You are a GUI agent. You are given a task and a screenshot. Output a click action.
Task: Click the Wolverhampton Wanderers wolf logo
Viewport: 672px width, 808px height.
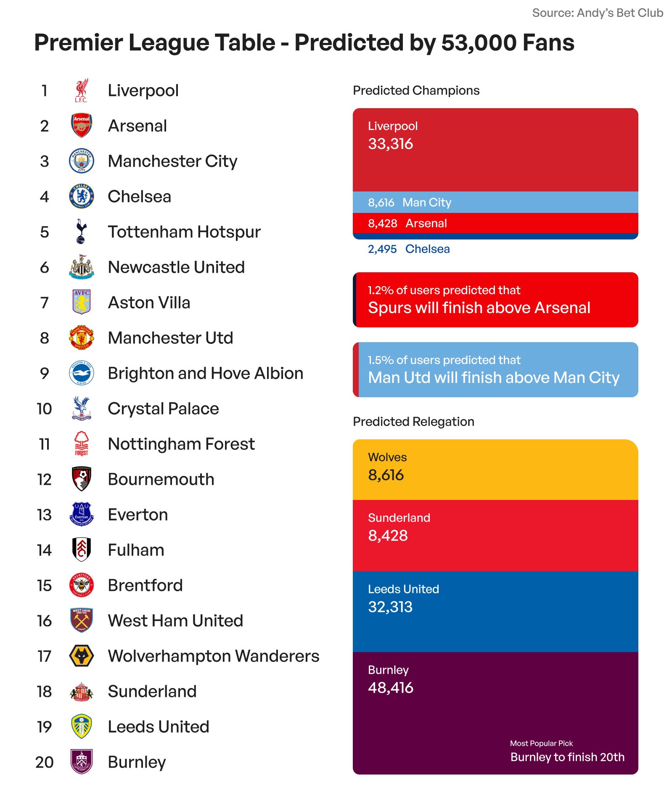coord(81,656)
